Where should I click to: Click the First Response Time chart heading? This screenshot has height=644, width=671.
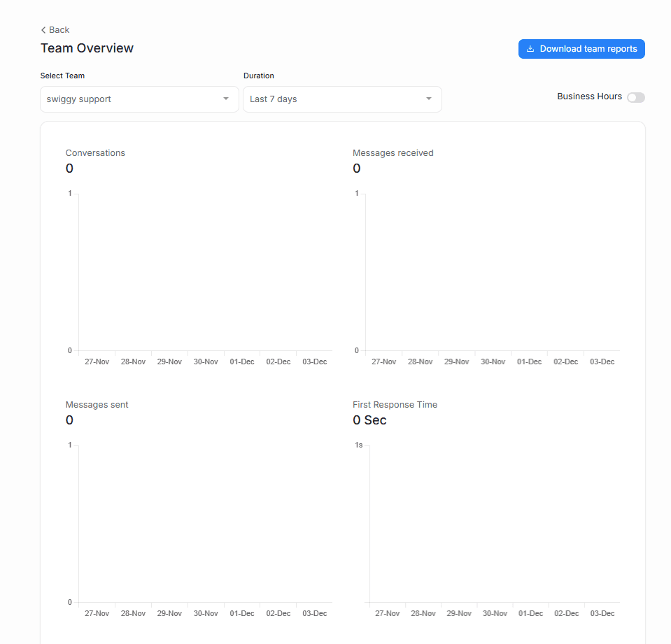pos(395,404)
